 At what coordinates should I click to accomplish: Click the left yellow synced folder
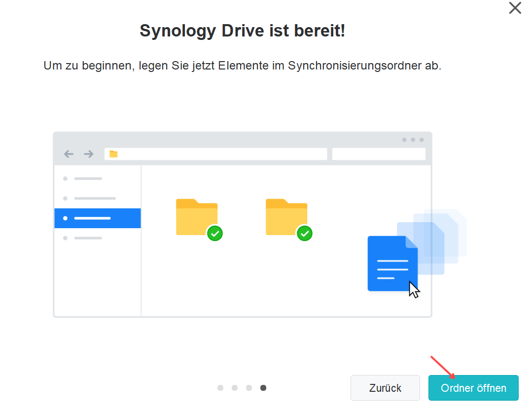click(196, 217)
